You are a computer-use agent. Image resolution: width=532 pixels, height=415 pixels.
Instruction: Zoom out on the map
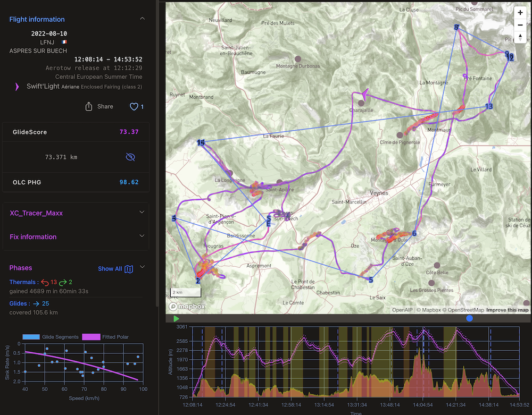click(x=520, y=25)
